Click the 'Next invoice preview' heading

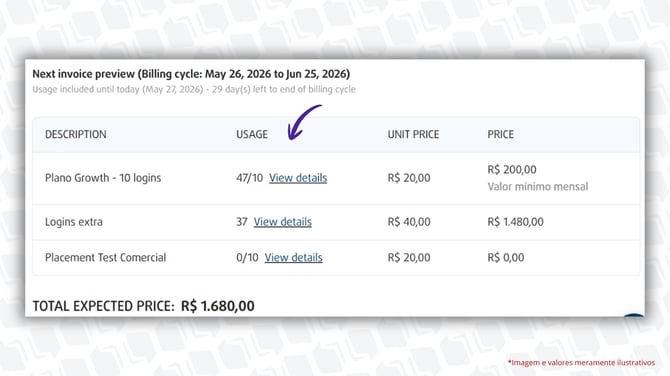click(x=191, y=74)
